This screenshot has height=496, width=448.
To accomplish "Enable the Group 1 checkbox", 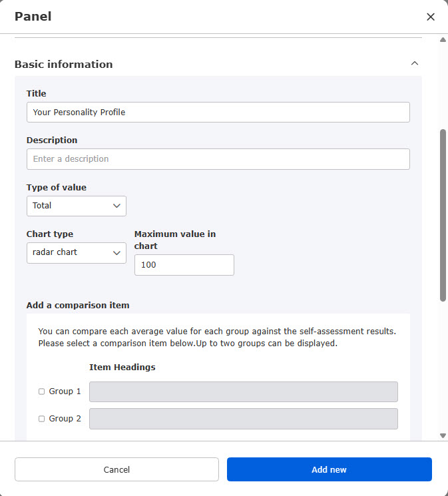I will (x=41, y=391).
